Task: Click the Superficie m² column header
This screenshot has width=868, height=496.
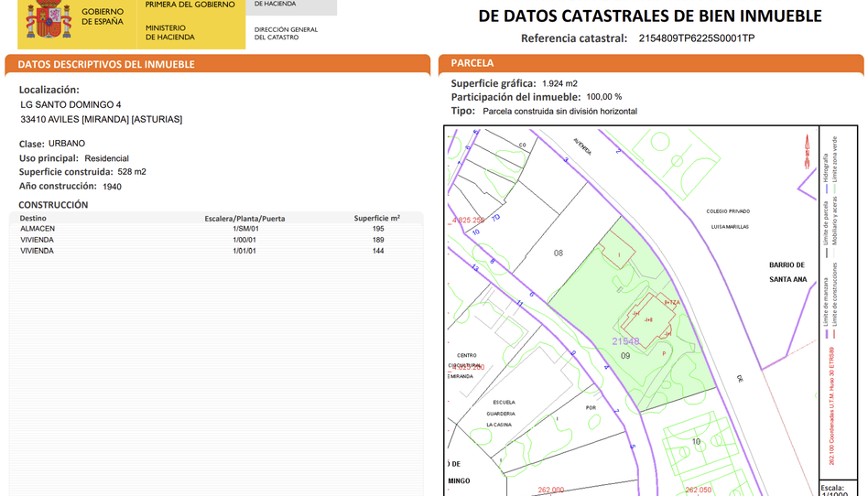Action: [376, 219]
